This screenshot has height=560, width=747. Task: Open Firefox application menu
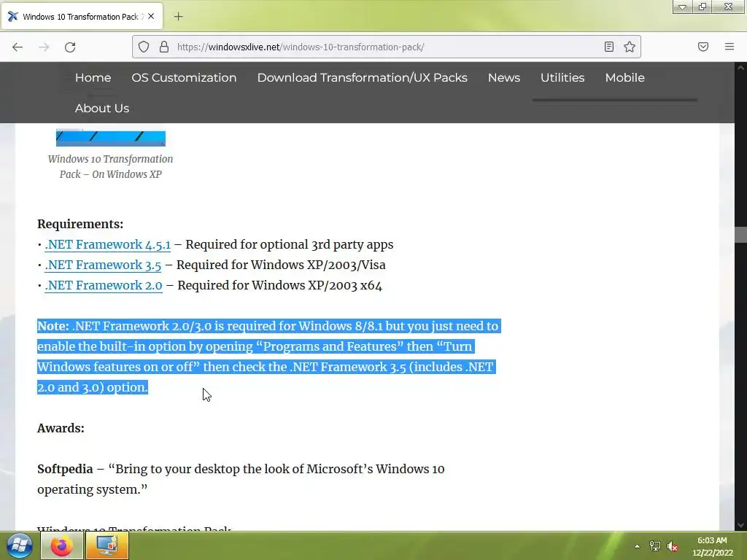(729, 47)
